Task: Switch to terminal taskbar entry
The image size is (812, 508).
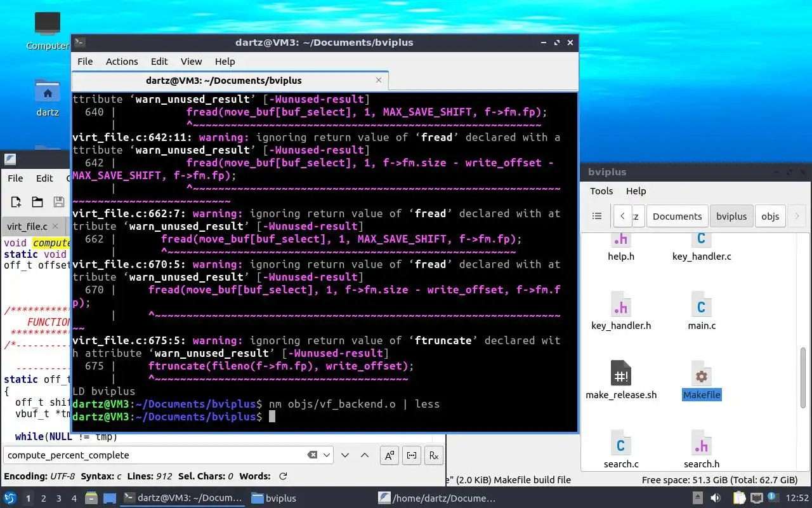Action: pos(183,498)
